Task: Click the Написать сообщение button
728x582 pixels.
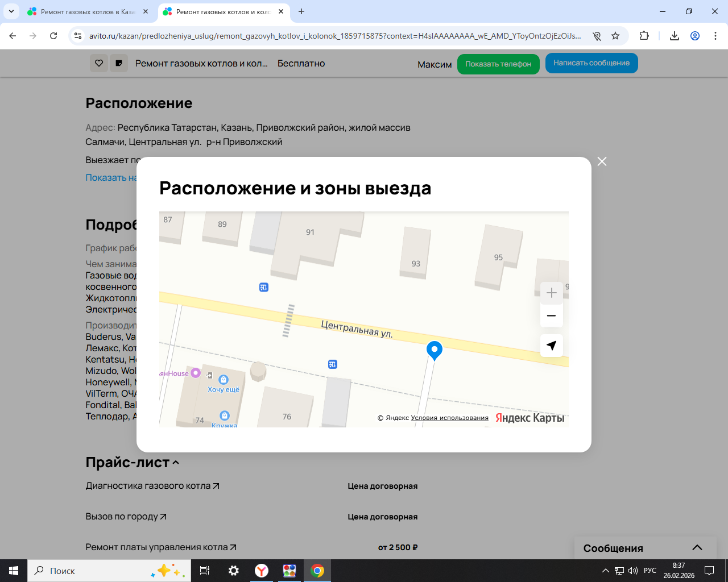Action: click(591, 63)
